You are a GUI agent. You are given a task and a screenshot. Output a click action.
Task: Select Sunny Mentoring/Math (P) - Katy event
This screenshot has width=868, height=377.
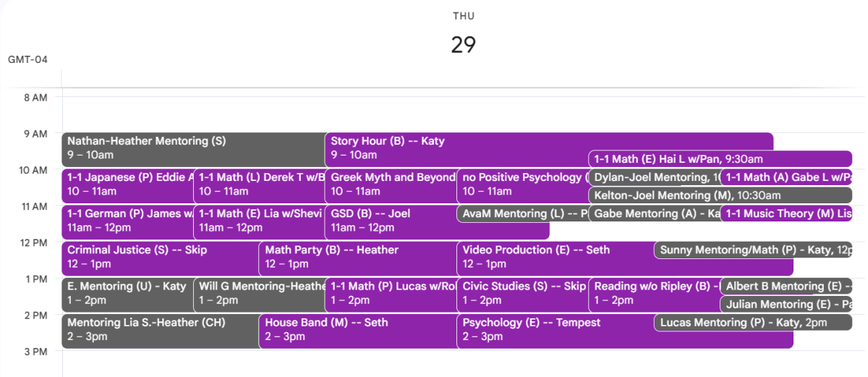click(x=753, y=250)
